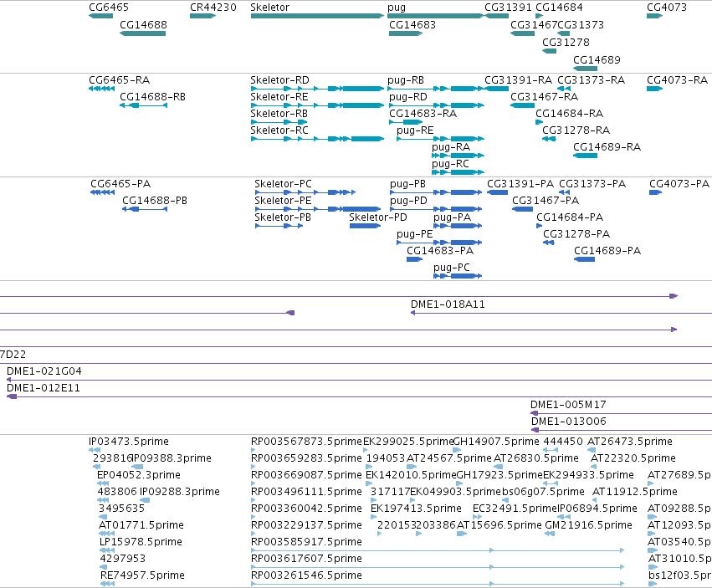Click BAC clone DME1-018A11
The image size is (712, 588).
click(x=448, y=304)
